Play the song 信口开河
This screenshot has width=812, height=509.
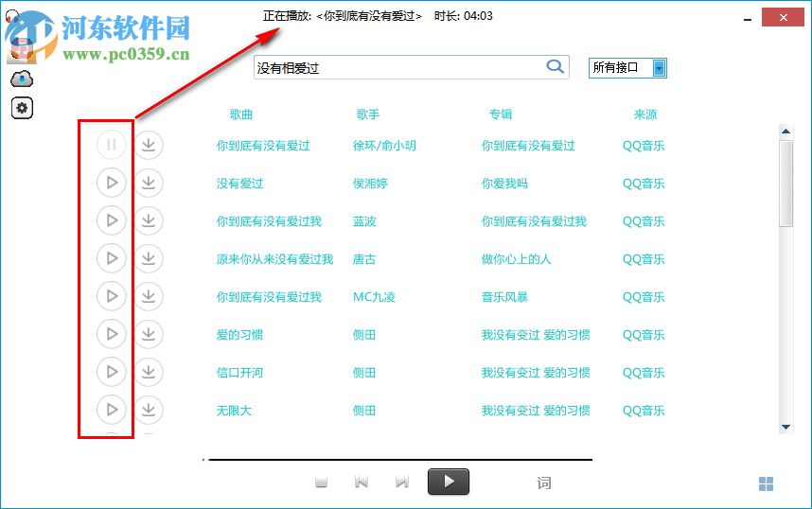112,371
